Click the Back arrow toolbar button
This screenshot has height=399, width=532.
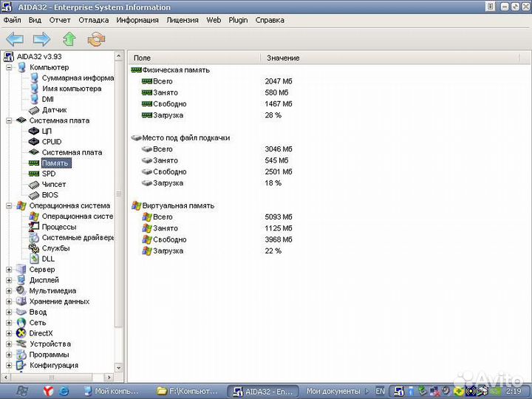tap(15, 39)
